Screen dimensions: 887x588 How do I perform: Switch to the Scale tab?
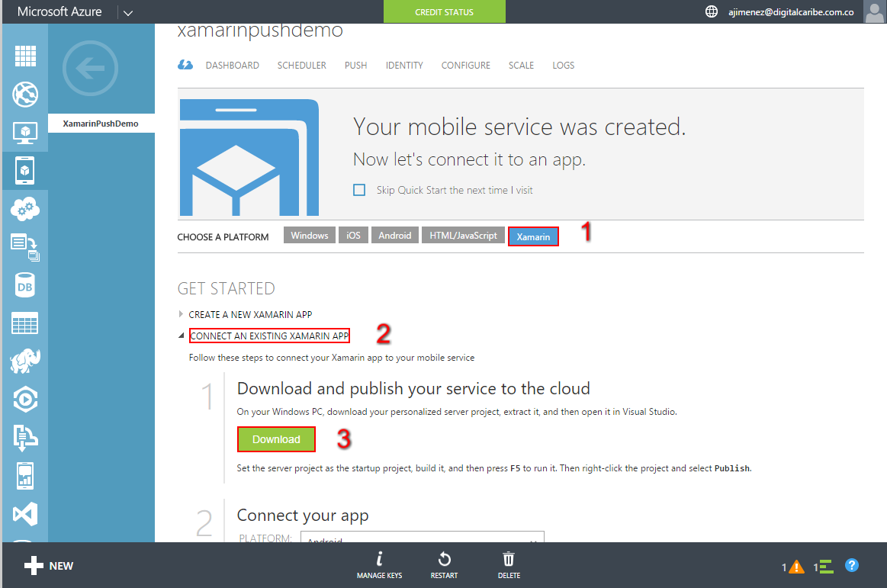click(521, 65)
